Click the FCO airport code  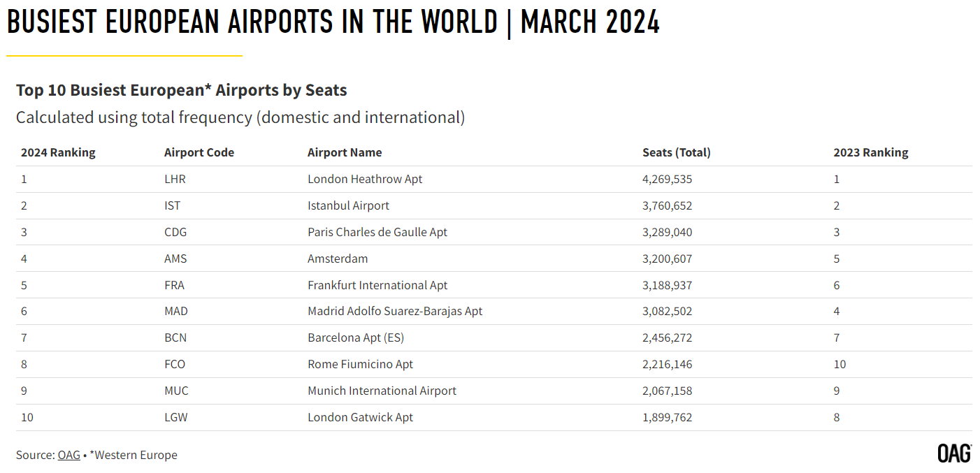[x=175, y=364]
